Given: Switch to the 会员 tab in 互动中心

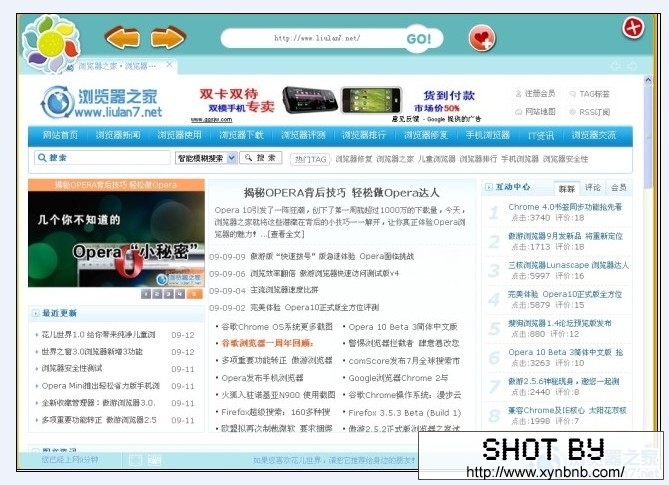Looking at the screenshot, I should 618,187.
